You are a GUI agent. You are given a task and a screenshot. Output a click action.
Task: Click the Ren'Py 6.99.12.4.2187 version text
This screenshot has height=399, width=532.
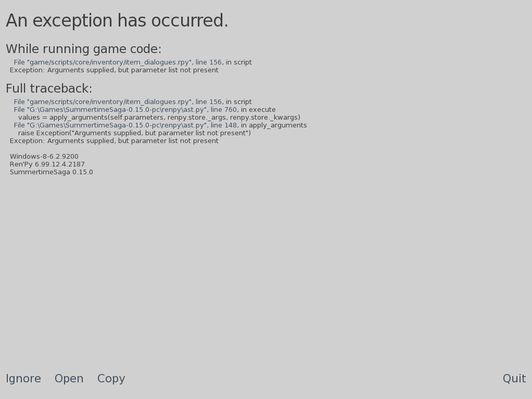47,164
